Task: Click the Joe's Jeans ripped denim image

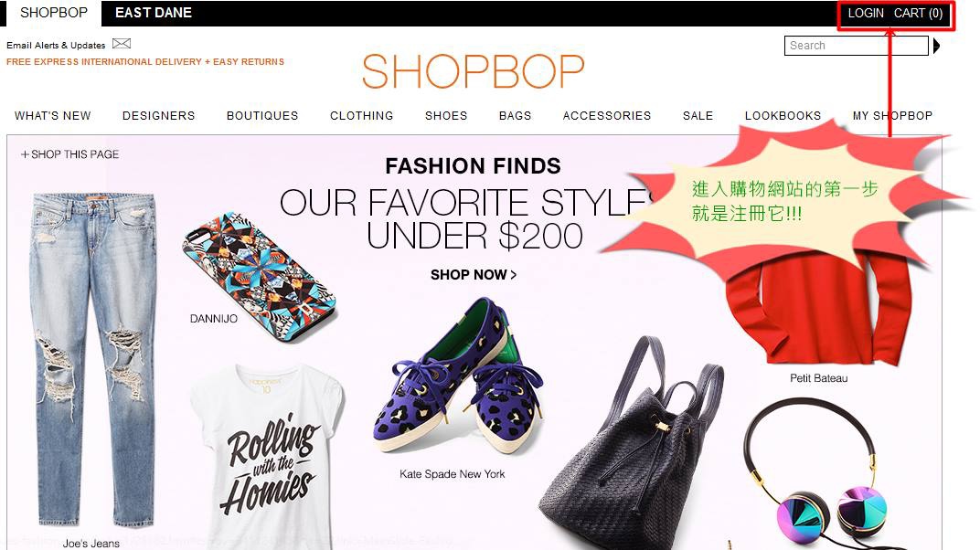Action: [93, 360]
